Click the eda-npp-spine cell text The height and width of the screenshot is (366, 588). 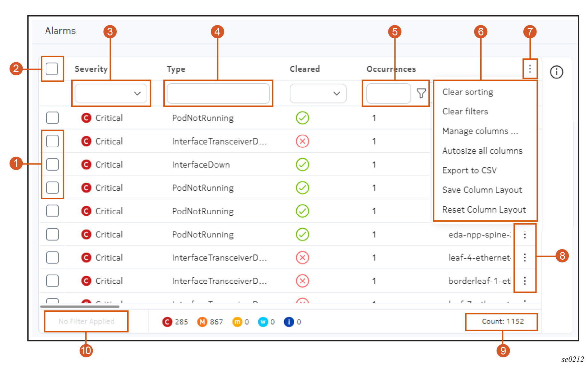tap(480, 234)
